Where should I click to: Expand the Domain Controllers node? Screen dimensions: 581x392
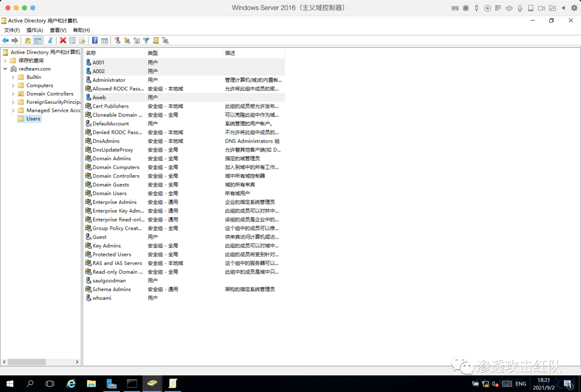[x=13, y=94]
